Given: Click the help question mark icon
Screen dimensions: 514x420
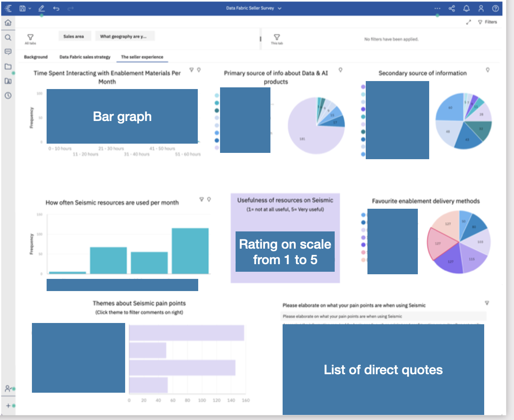Looking at the screenshot, I should tap(496, 8).
